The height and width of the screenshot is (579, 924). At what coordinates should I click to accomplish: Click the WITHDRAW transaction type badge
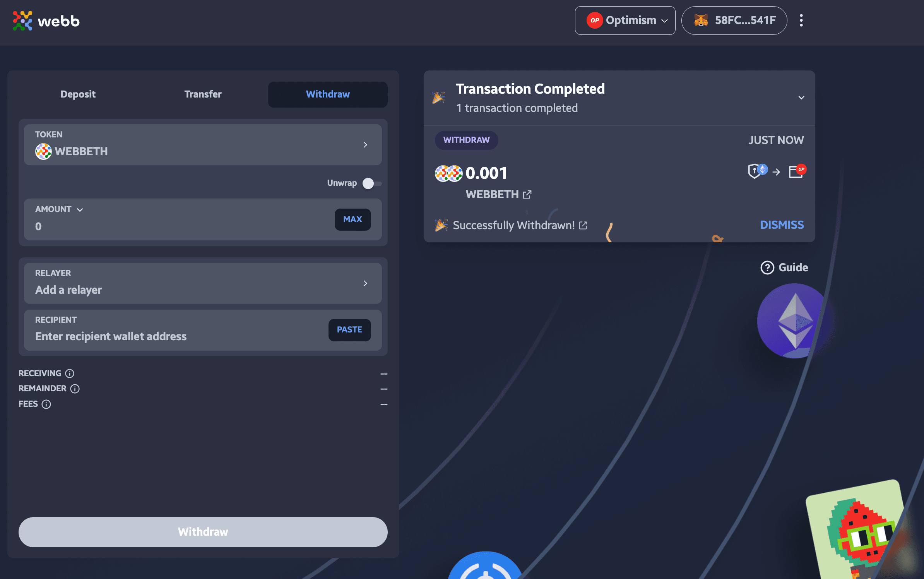pyautogui.click(x=466, y=140)
